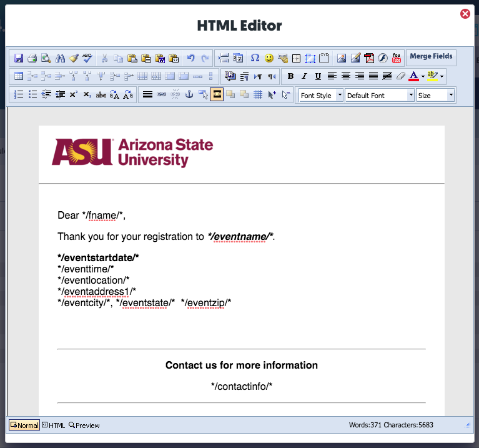Justify text alignment

coord(373,76)
